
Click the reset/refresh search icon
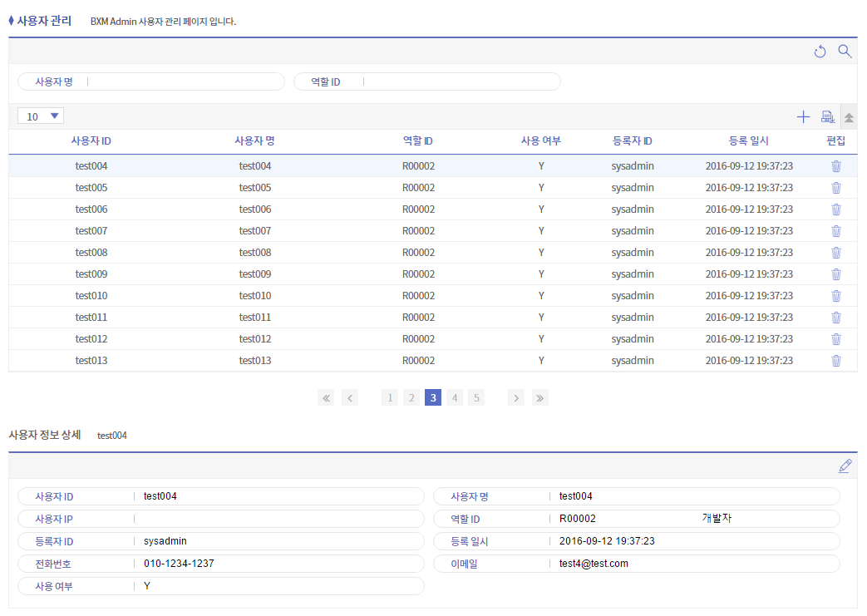pos(820,52)
